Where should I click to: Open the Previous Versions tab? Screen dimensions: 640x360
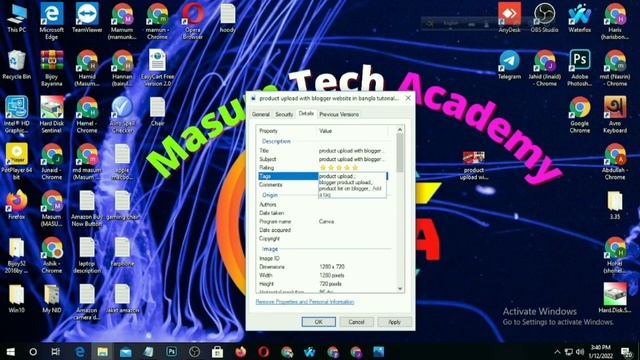point(339,114)
